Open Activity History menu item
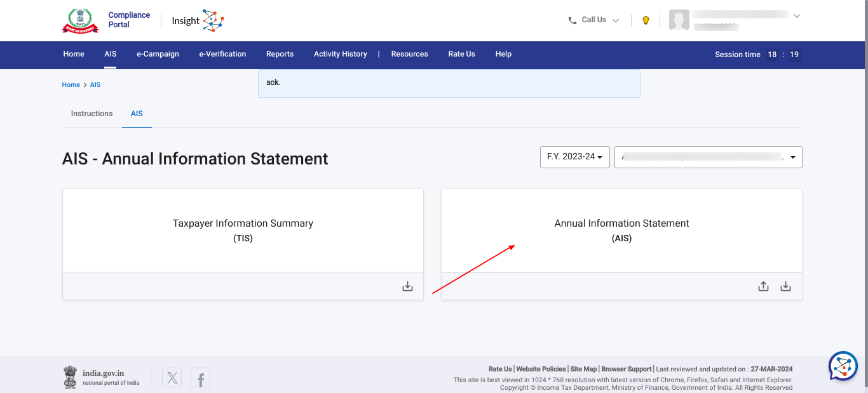This screenshot has width=868, height=393. point(340,54)
